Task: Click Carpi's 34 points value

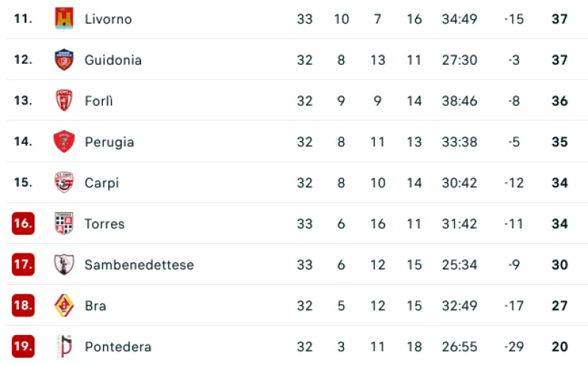Action: pyautogui.click(x=559, y=183)
